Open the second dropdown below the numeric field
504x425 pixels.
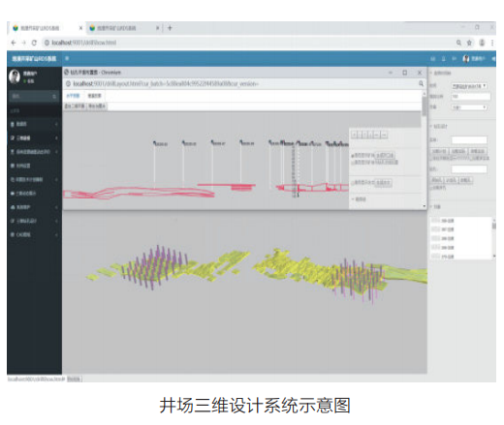469,107
